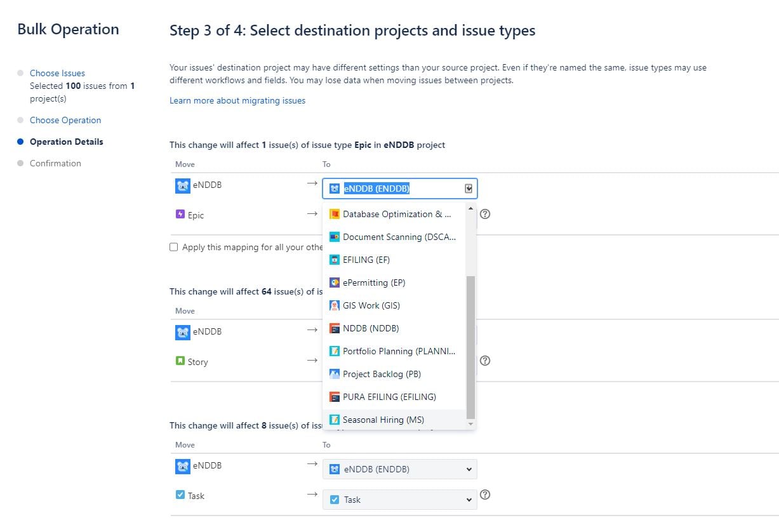Click Portfolio Planning project avatar icon

(335, 351)
